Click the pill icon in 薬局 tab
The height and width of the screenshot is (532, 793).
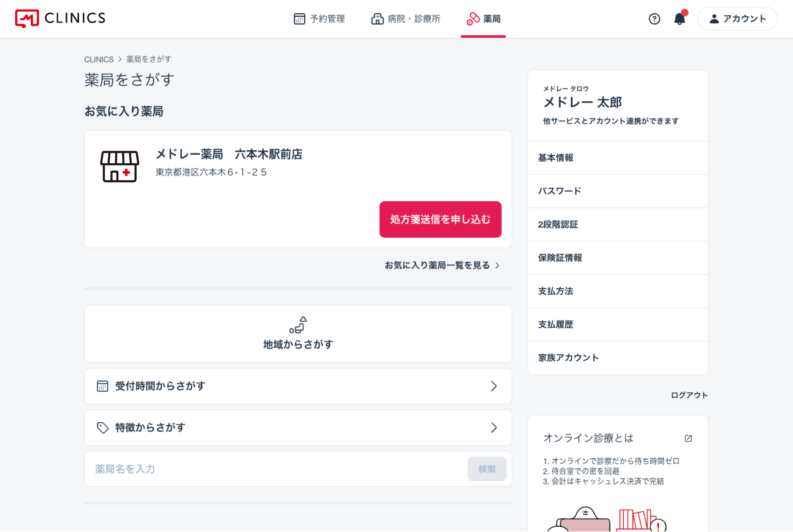click(473, 19)
